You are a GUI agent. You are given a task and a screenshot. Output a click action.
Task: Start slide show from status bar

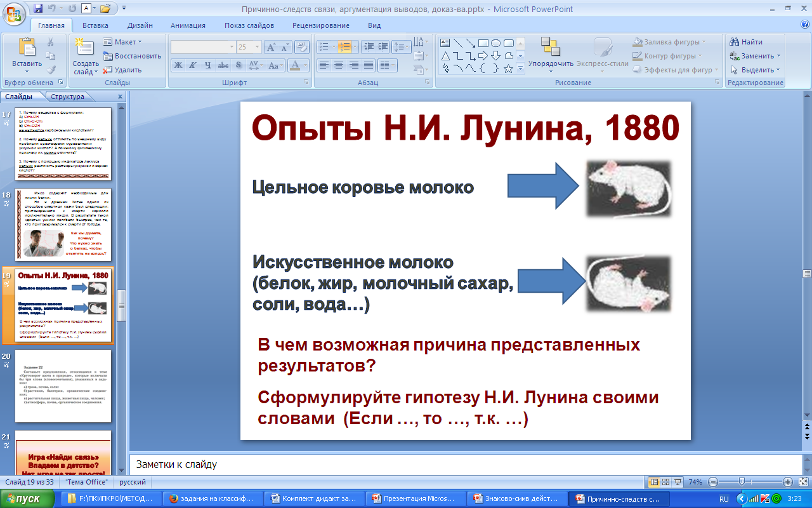678,481
